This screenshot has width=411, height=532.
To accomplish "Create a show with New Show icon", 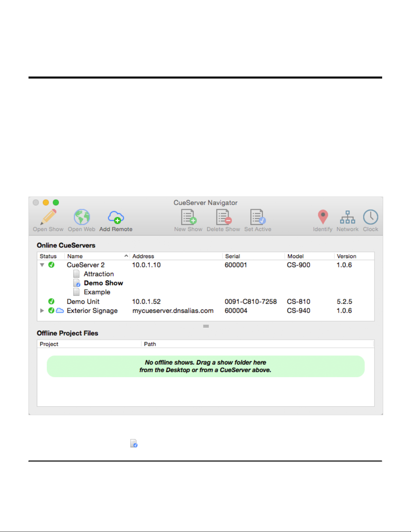I will click(189, 217).
